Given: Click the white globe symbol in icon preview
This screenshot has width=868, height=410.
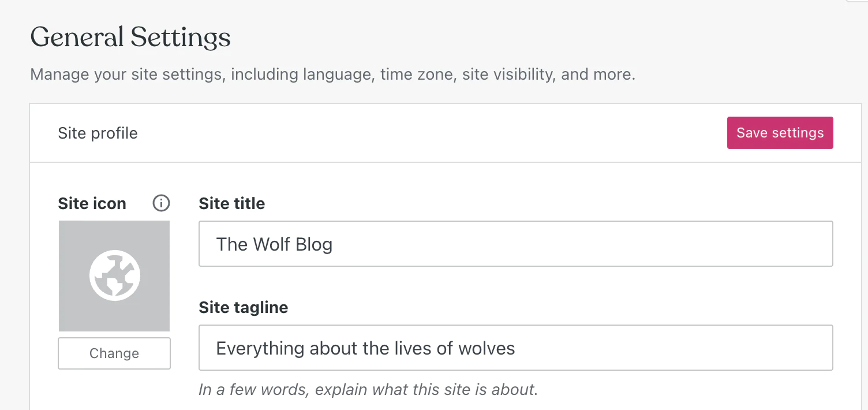Looking at the screenshot, I should coord(115,275).
